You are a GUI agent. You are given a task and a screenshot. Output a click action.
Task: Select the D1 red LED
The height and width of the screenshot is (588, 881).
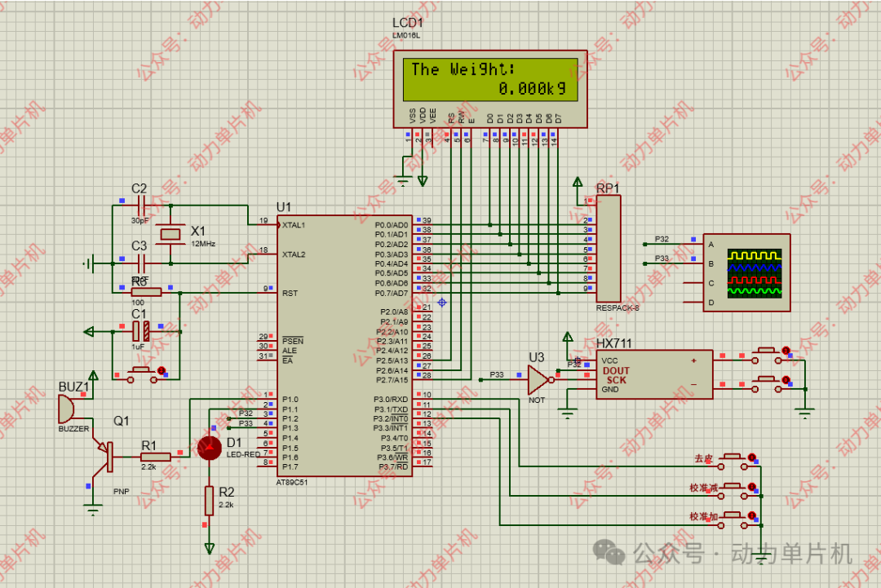(x=210, y=449)
